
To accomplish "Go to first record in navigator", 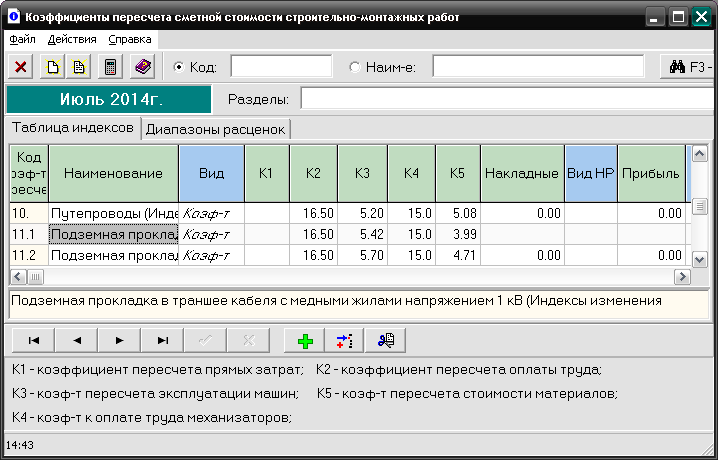I will click(x=33, y=340).
